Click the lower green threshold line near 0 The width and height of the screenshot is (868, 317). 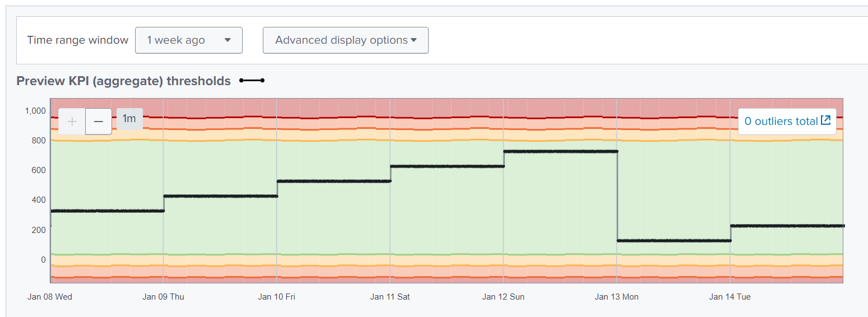coord(392,254)
